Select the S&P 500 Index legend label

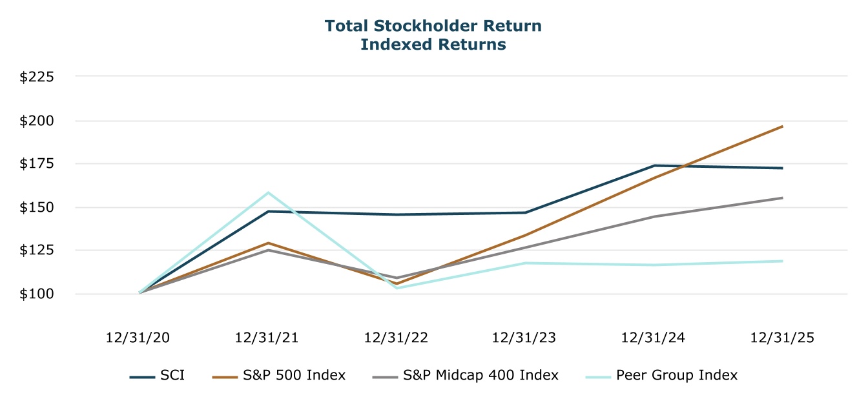point(294,375)
